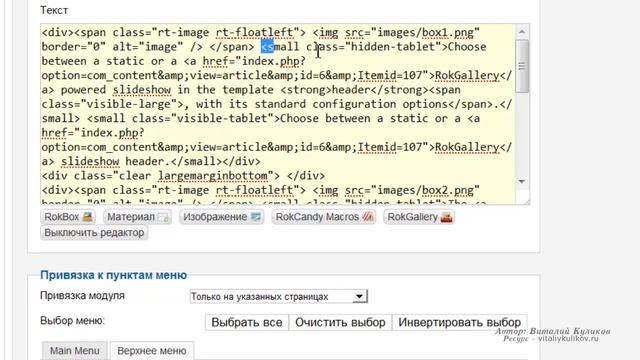Click the textarea scroll-up arrow
This screenshot has height=360, width=640.
522,31
